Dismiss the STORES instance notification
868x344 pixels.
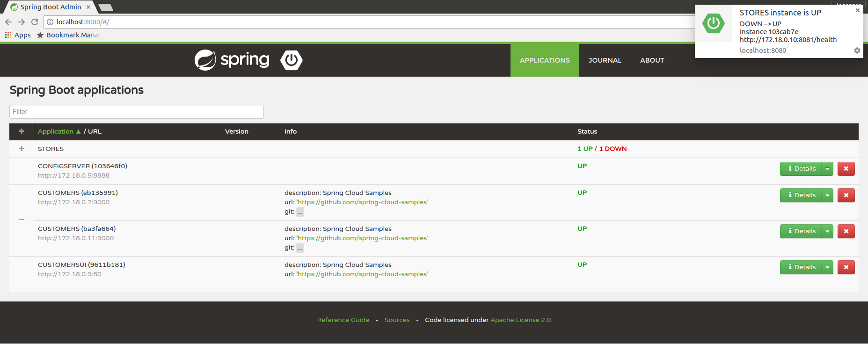click(x=857, y=10)
